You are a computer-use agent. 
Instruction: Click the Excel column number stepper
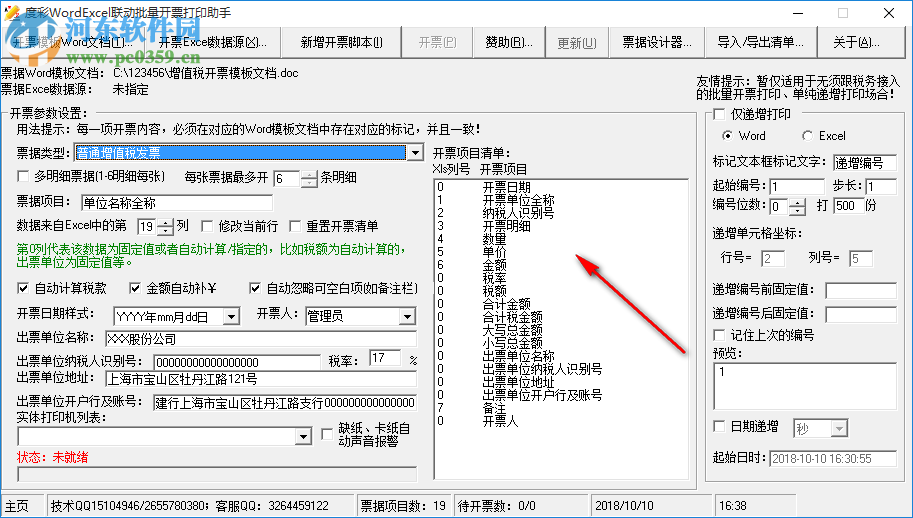click(165, 226)
